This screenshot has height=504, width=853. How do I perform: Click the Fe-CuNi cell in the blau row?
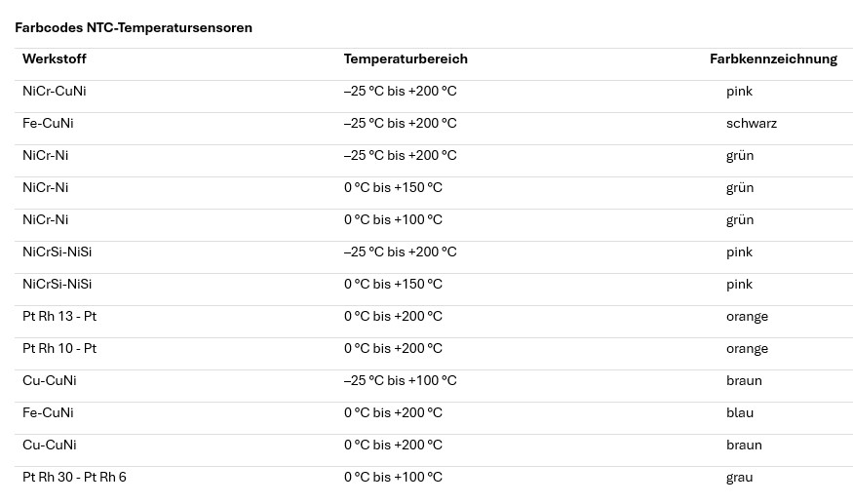(48, 413)
